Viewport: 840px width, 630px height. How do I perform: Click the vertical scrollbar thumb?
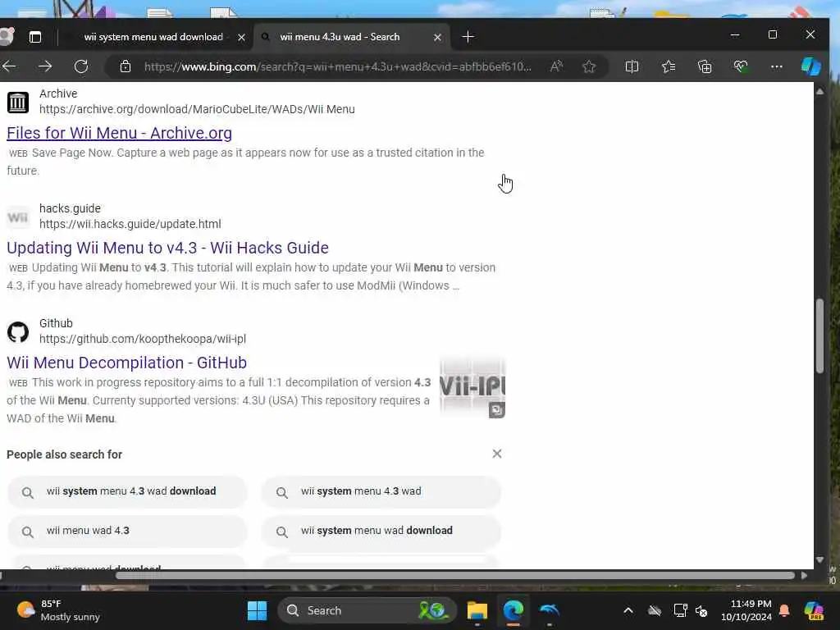[819, 336]
